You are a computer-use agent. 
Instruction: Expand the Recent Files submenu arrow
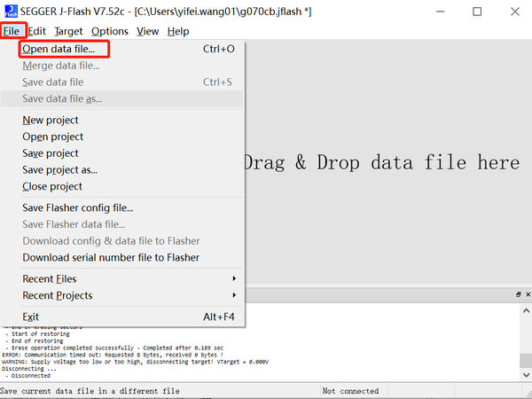click(234, 278)
